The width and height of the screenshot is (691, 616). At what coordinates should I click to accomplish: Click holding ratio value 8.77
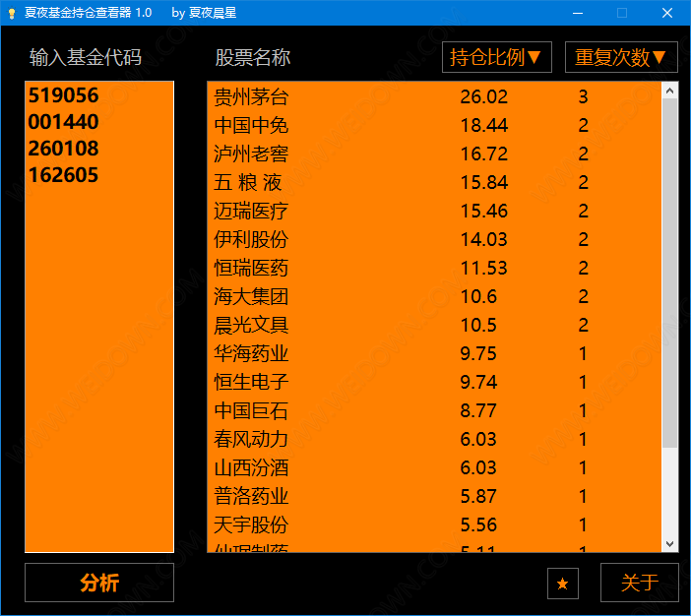coord(478,410)
